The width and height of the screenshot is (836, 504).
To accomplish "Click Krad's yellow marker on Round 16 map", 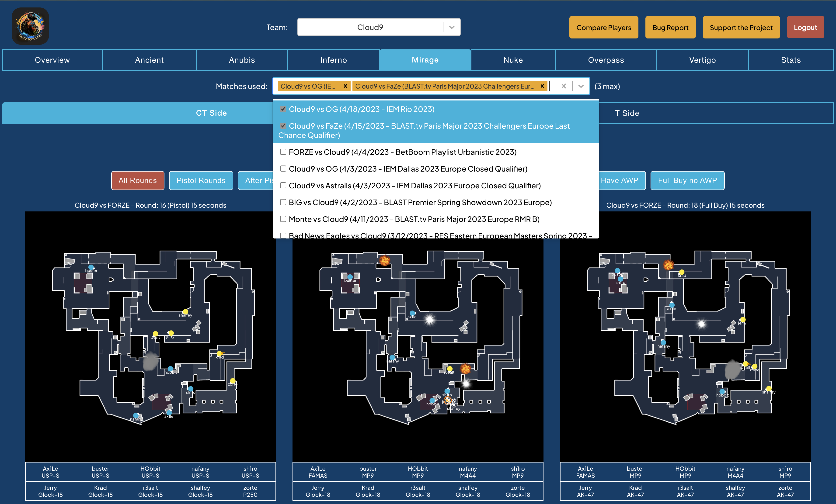I will pos(219,354).
